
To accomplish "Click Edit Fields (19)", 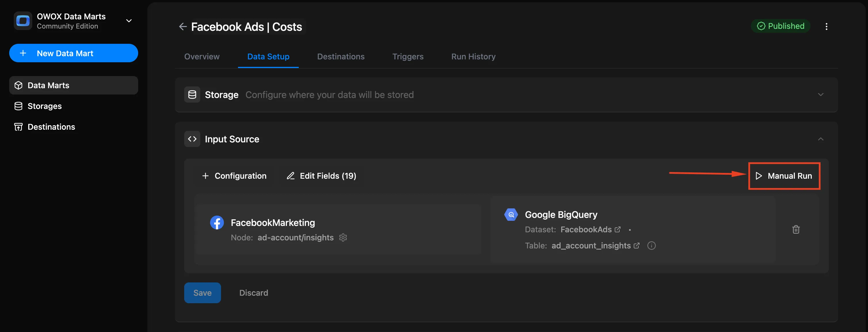I will [x=321, y=176].
